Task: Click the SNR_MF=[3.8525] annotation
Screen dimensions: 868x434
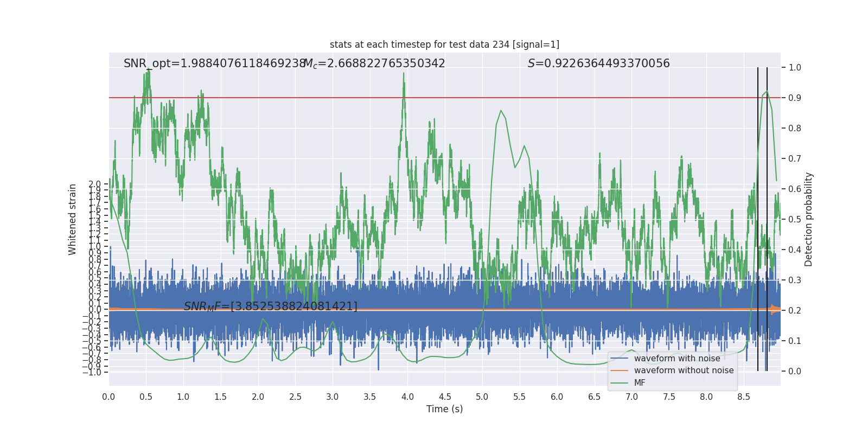Action: coord(271,307)
